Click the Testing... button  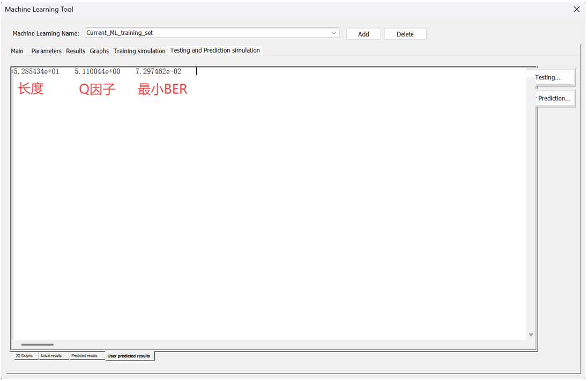pyautogui.click(x=554, y=77)
